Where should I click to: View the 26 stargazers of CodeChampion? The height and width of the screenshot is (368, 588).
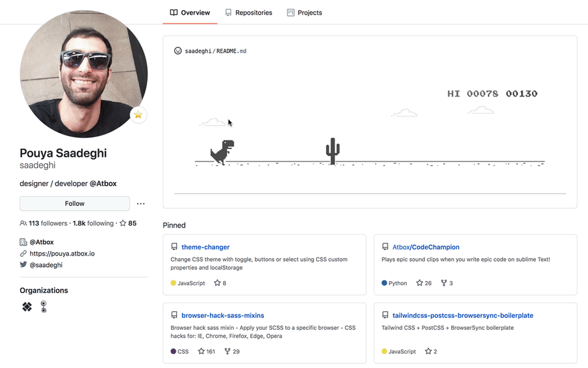pyautogui.click(x=424, y=283)
